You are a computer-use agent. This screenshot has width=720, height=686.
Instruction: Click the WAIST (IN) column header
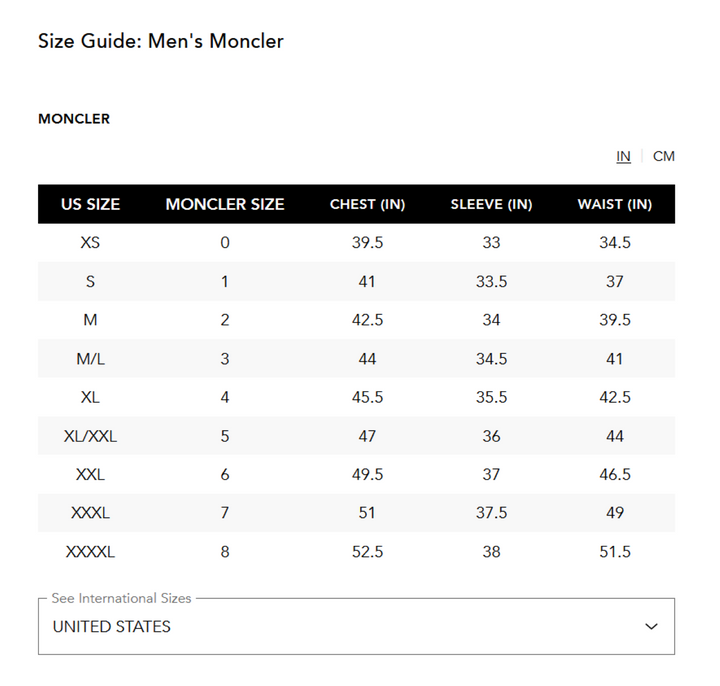click(615, 204)
